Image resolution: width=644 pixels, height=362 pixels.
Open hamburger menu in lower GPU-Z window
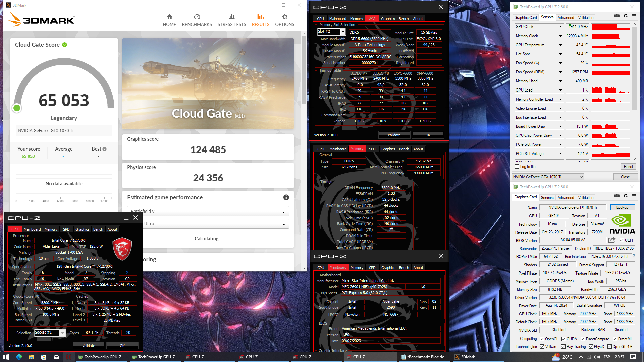634,196
